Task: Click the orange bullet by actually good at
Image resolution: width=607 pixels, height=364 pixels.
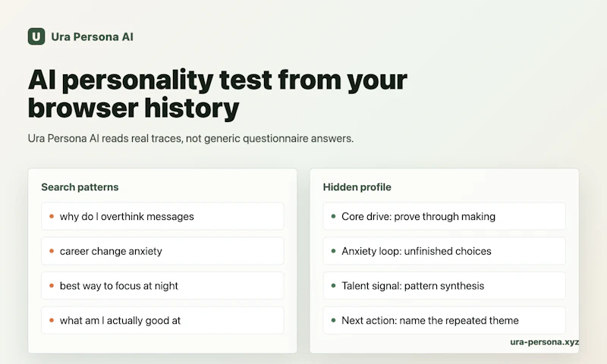Action: pos(52,320)
